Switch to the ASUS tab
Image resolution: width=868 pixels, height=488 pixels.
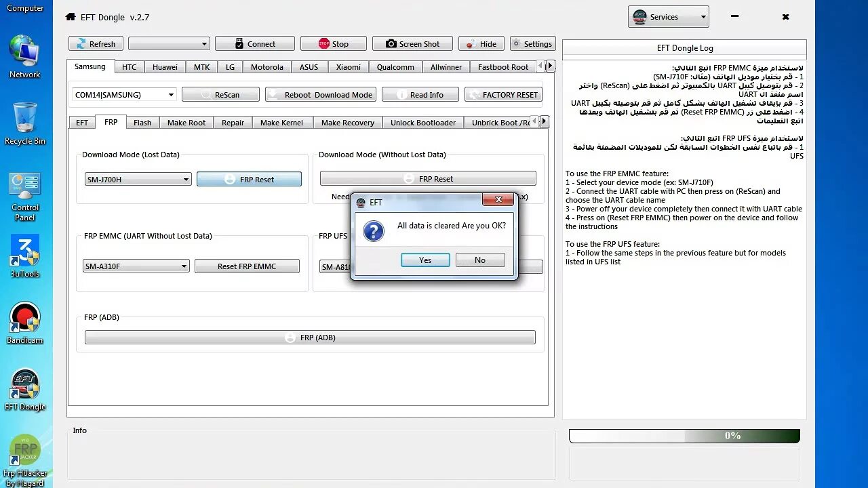point(309,67)
